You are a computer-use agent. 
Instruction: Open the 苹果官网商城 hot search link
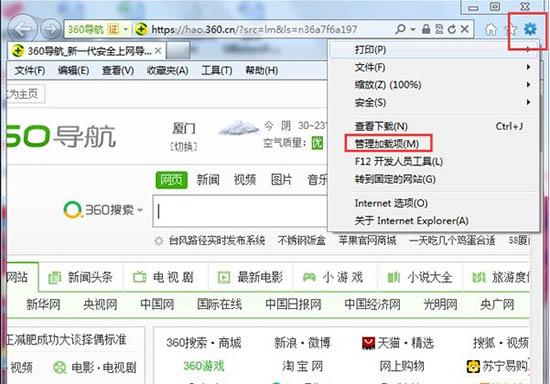367,241
